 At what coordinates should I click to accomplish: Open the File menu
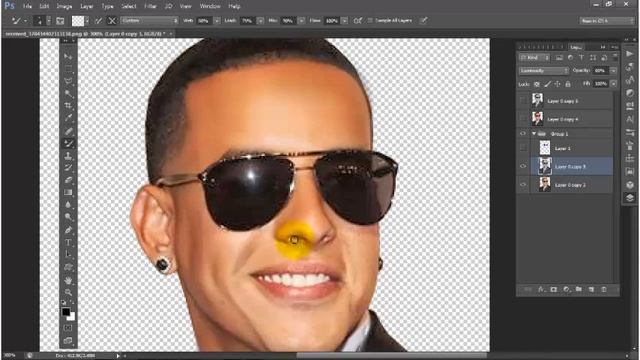[x=27, y=6]
